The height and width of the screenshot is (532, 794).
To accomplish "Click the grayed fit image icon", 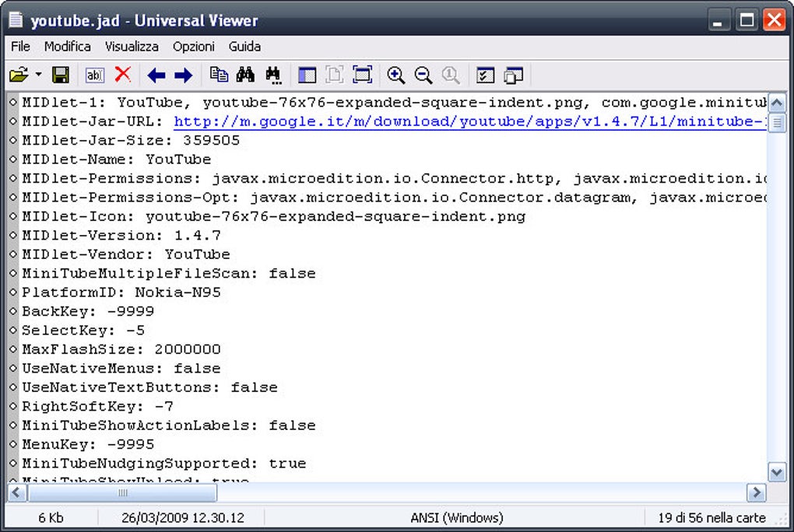I will tap(334, 75).
